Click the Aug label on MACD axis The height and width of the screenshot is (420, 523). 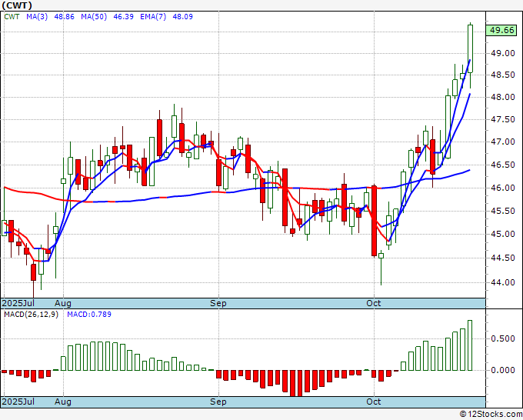63,402
